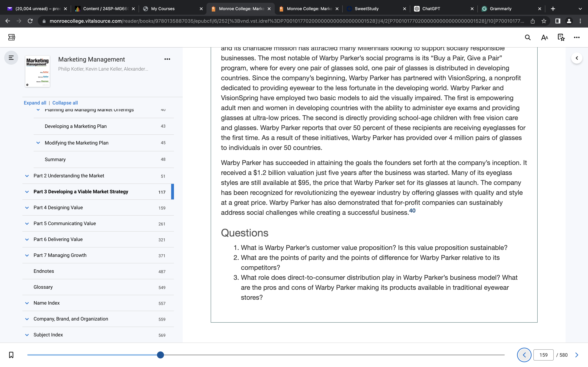The height and width of the screenshot is (367, 588).
Task: Open text size settings (AA icon)
Action: [x=544, y=37]
